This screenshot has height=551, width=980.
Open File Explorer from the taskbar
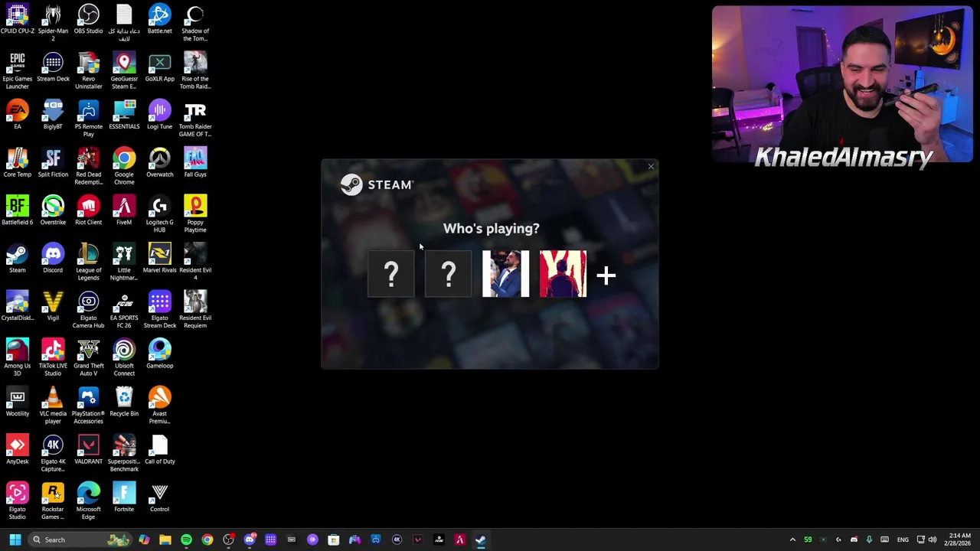[x=165, y=540]
